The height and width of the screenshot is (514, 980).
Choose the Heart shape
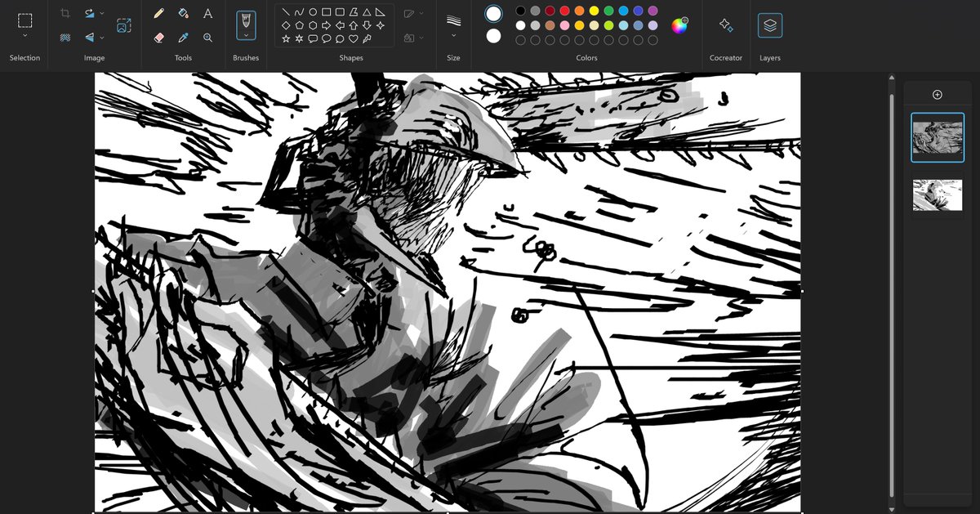pos(354,38)
